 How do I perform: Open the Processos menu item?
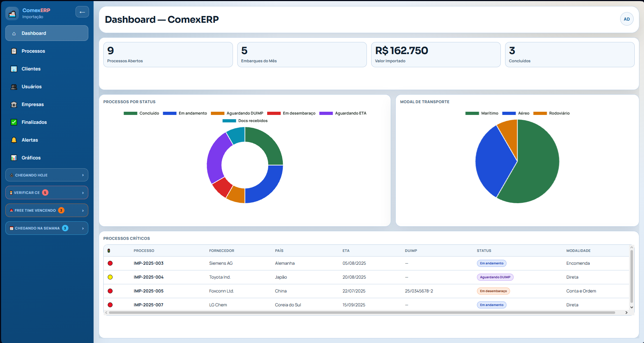click(47, 51)
